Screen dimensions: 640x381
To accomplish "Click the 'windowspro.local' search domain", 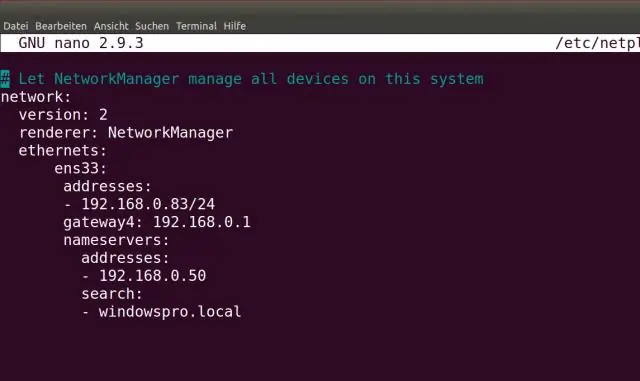I will pyautogui.click(x=170, y=312).
